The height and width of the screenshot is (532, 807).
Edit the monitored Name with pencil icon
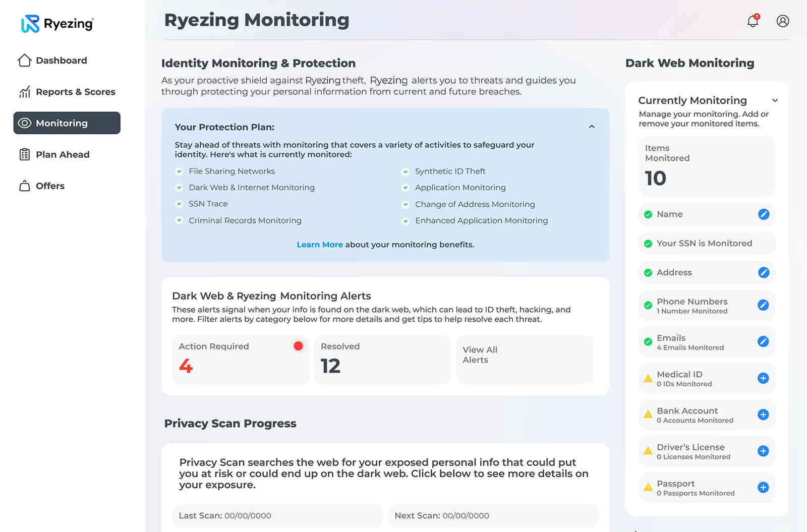pos(764,214)
